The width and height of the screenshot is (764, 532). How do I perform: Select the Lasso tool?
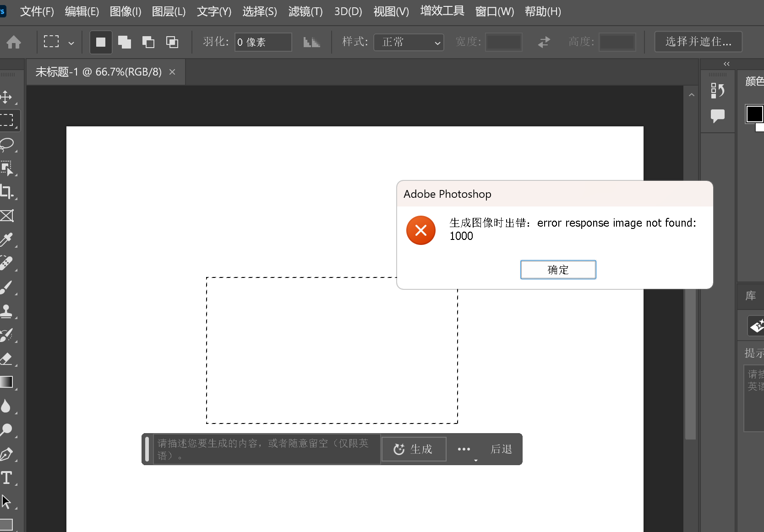6,144
